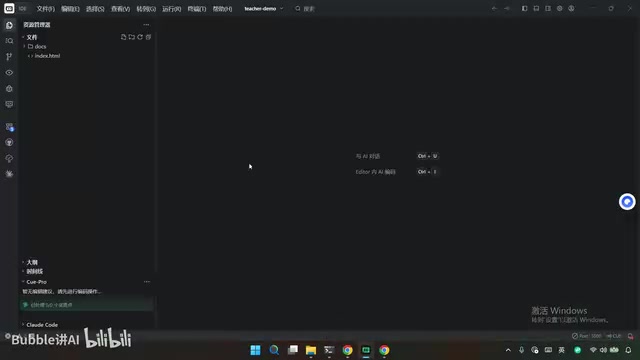The width and height of the screenshot is (640, 360).
Task: Click the Ctrl + U AI chat shortcut hint
Action: 428,156
